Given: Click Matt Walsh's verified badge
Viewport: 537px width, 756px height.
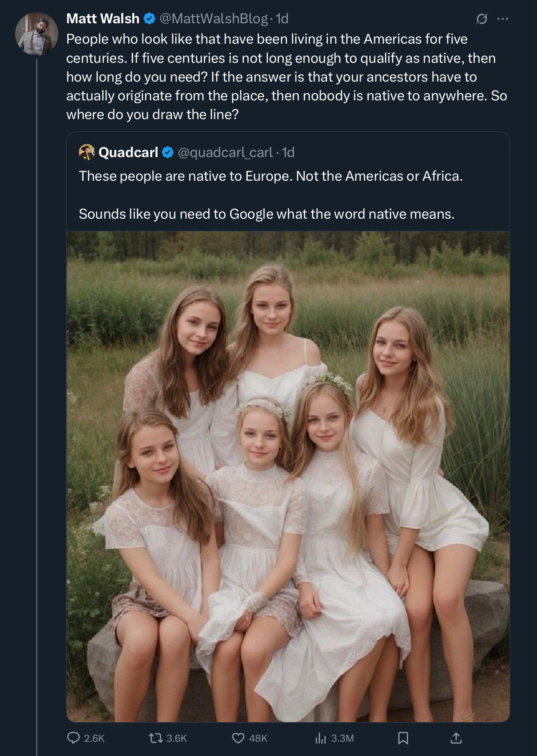Looking at the screenshot, I should coord(150,18).
